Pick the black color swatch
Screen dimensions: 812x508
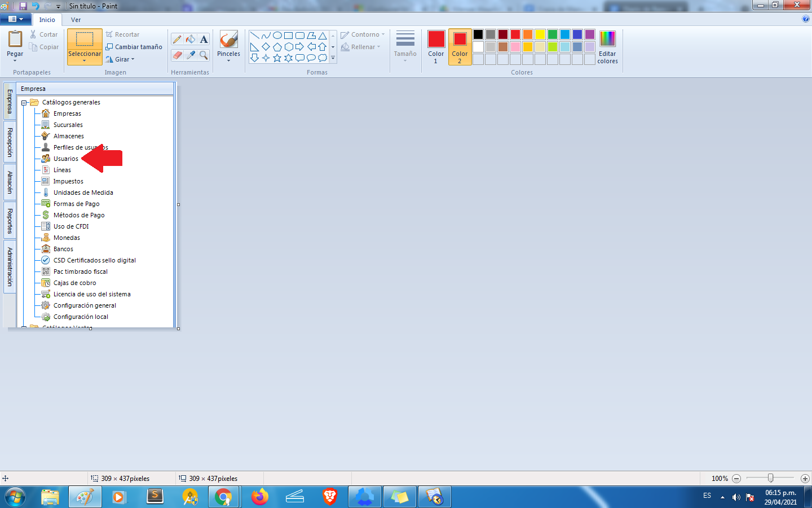pos(478,34)
